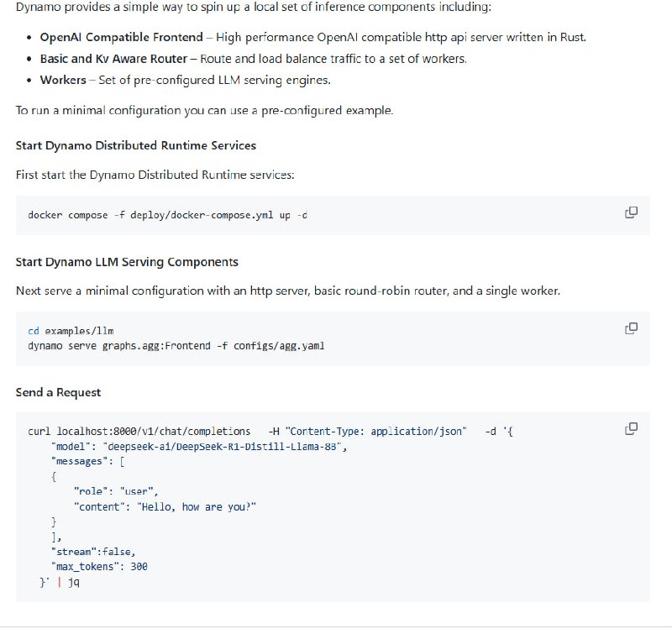Screen dimensions: 672x634
Task: Copy the curl request code block
Action: 632,429
